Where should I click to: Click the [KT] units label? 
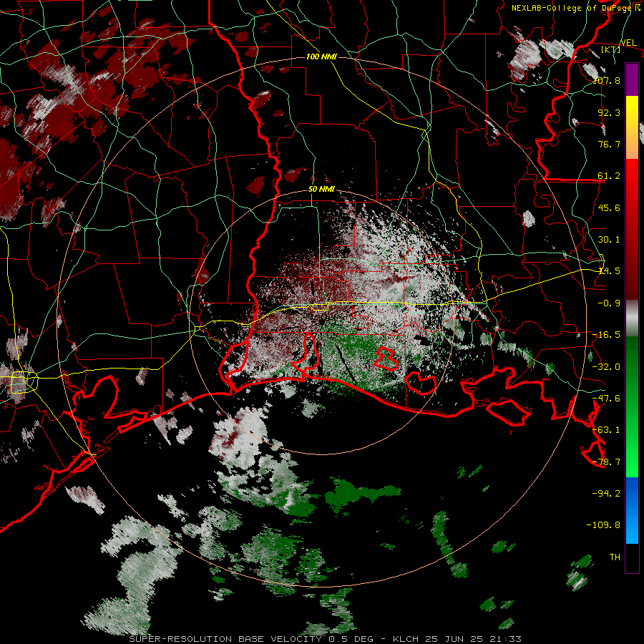611,49
